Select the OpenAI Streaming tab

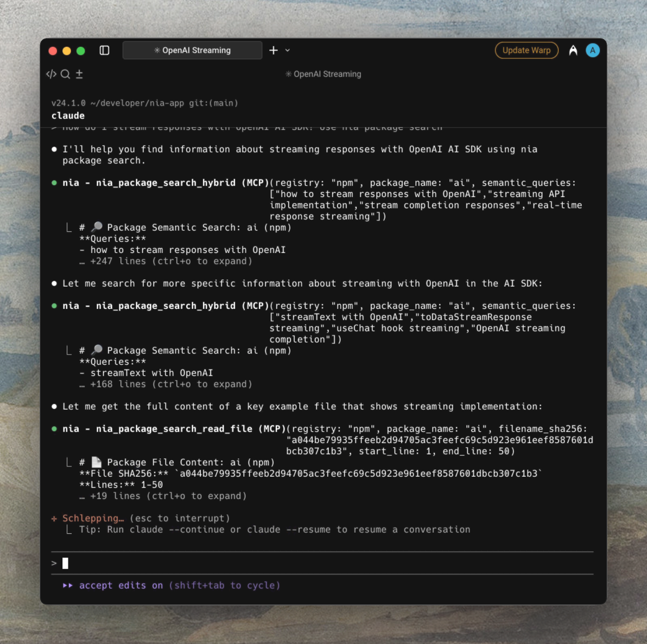coord(192,50)
